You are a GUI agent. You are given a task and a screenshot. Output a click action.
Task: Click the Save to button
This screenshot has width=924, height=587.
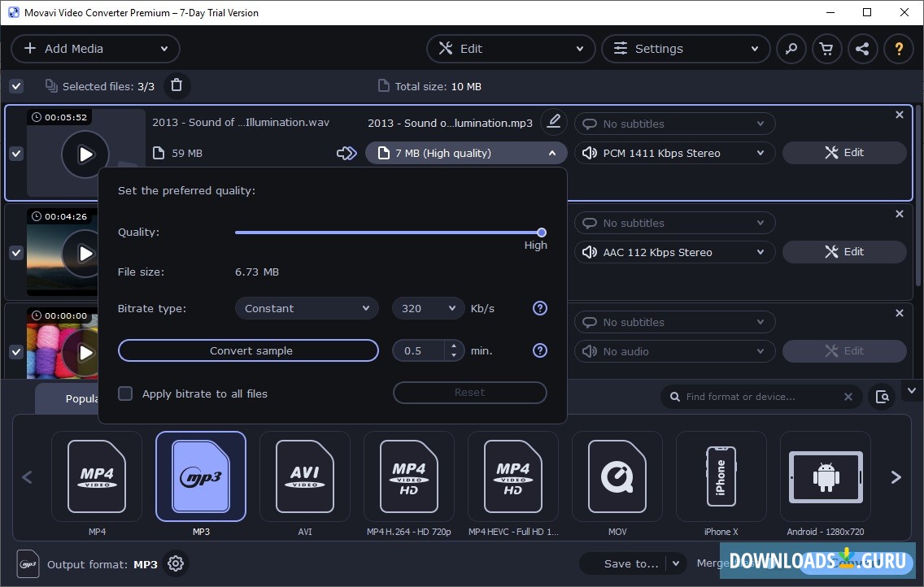pyautogui.click(x=630, y=564)
